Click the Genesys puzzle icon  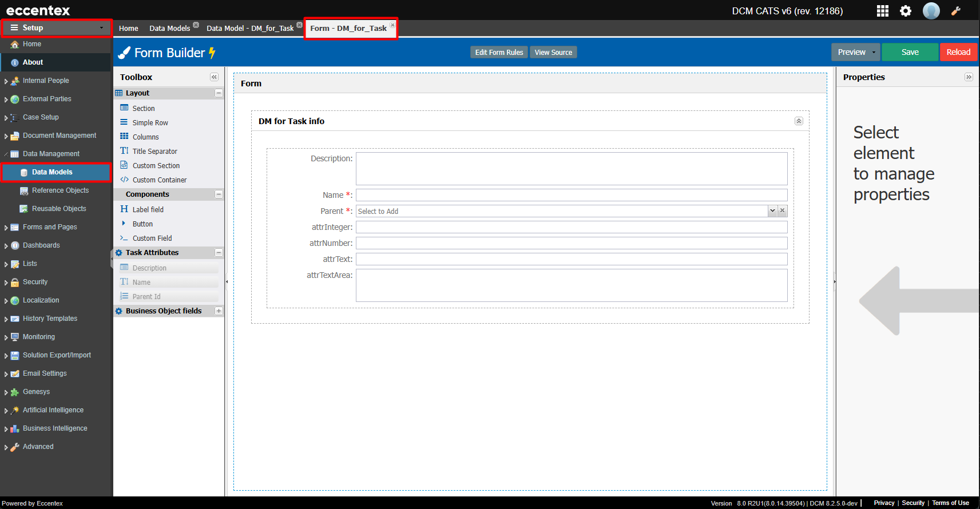point(15,392)
